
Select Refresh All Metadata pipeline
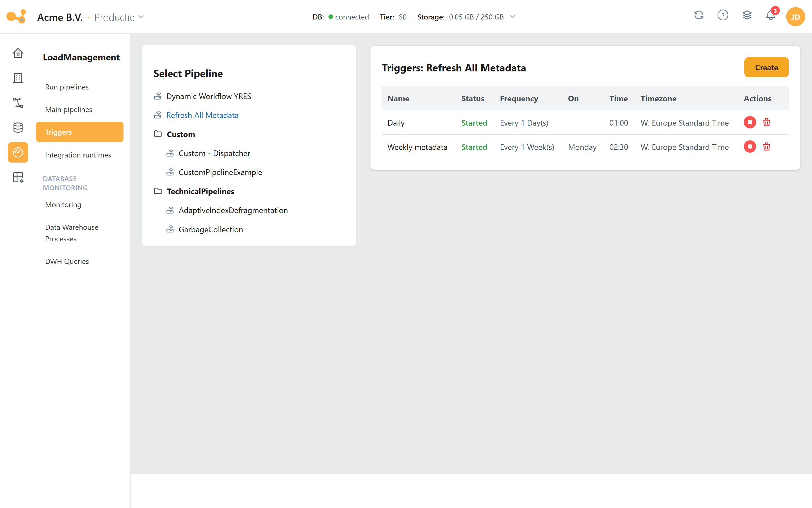202,115
